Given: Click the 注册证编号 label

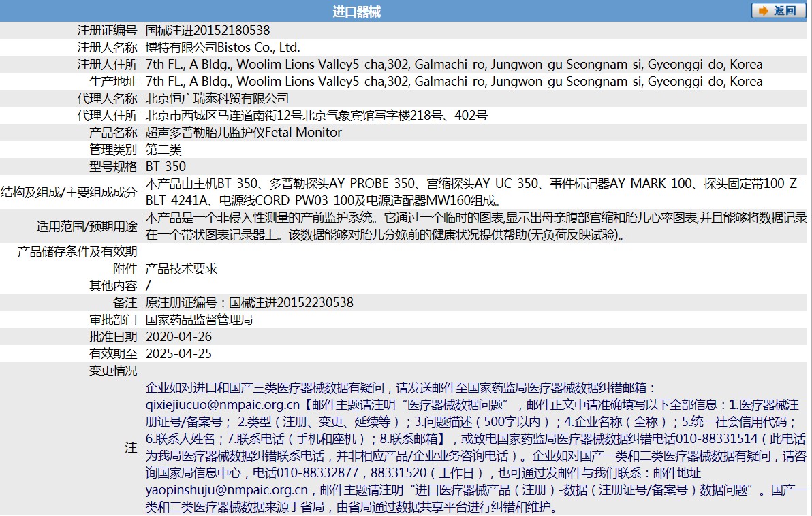Looking at the screenshot, I should point(107,31).
